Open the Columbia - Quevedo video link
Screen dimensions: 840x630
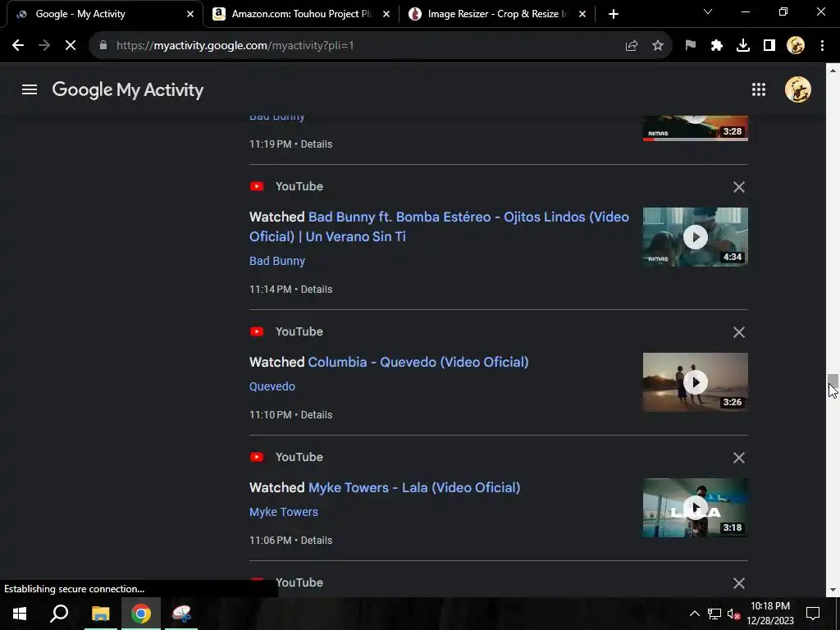pyautogui.click(x=418, y=362)
